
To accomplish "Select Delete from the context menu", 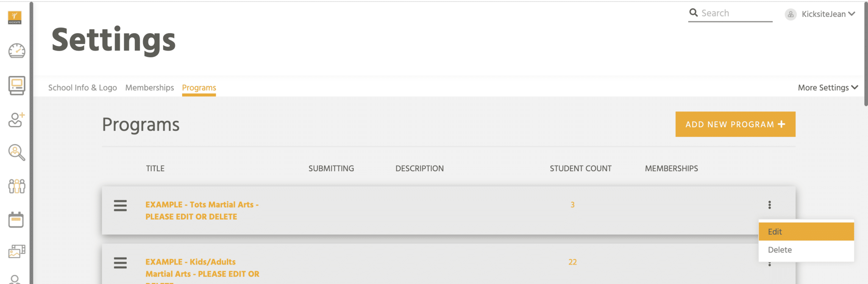I will [806, 250].
